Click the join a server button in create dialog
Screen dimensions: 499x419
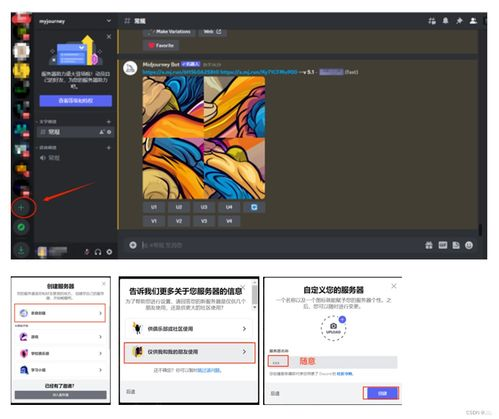coord(60,395)
